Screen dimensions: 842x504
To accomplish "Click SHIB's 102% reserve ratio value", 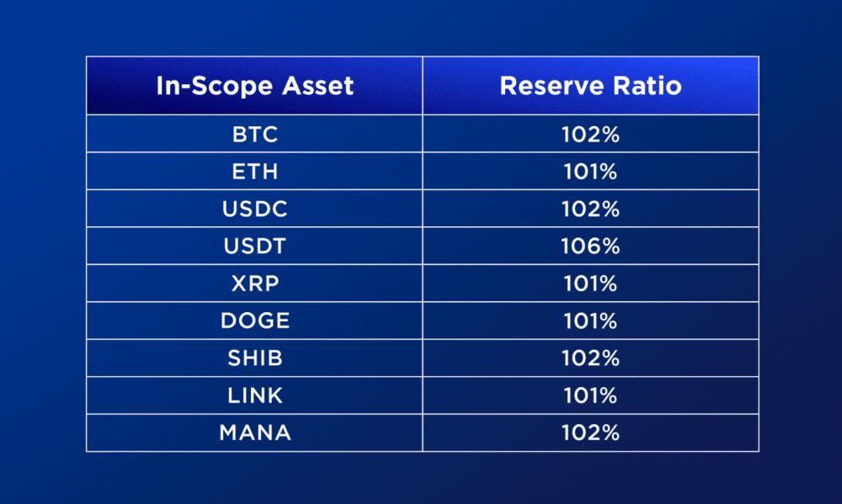I will tap(591, 358).
